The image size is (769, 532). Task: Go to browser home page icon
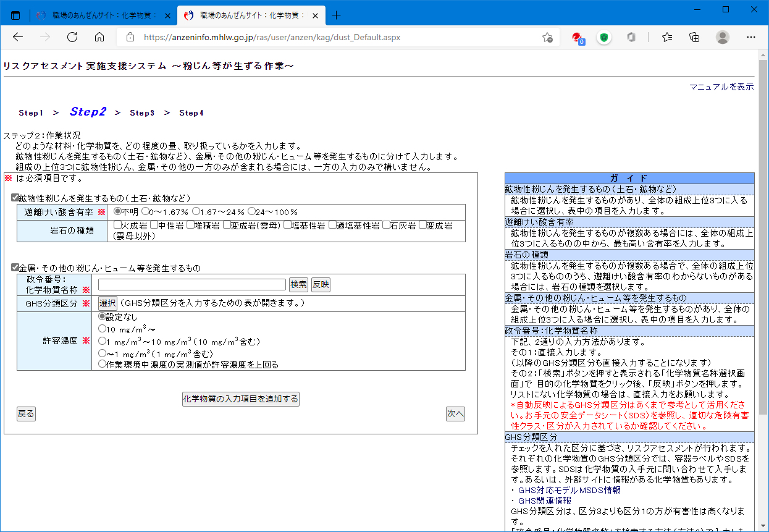[x=99, y=37]
